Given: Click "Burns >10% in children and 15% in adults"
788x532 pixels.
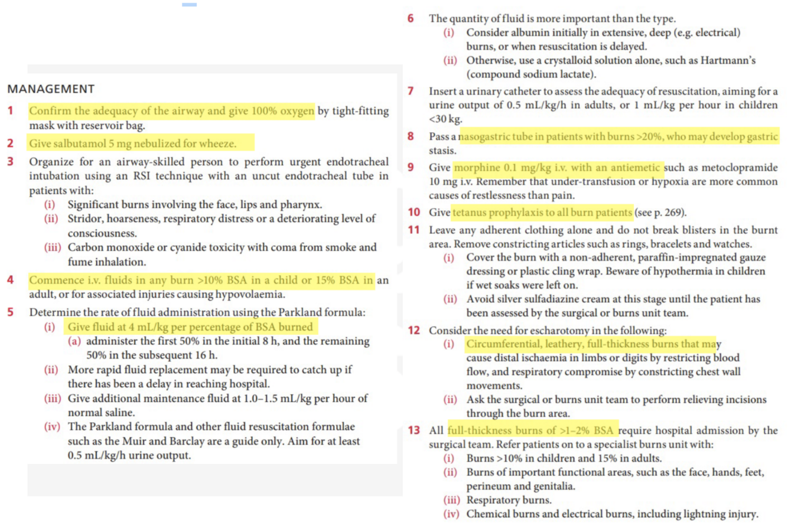Looking at the screenshot, I should point(564,458).
